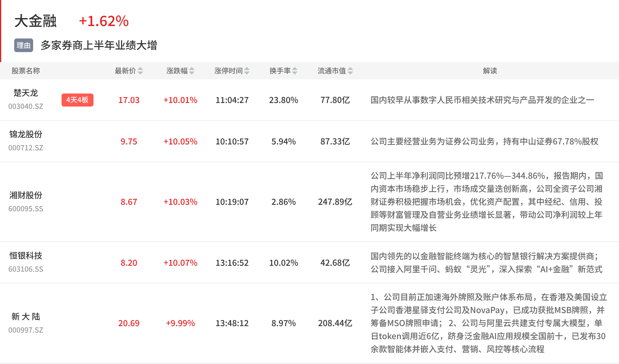
Task: Sort by 流通市值 column arrow icon
Action: point(350,71)
